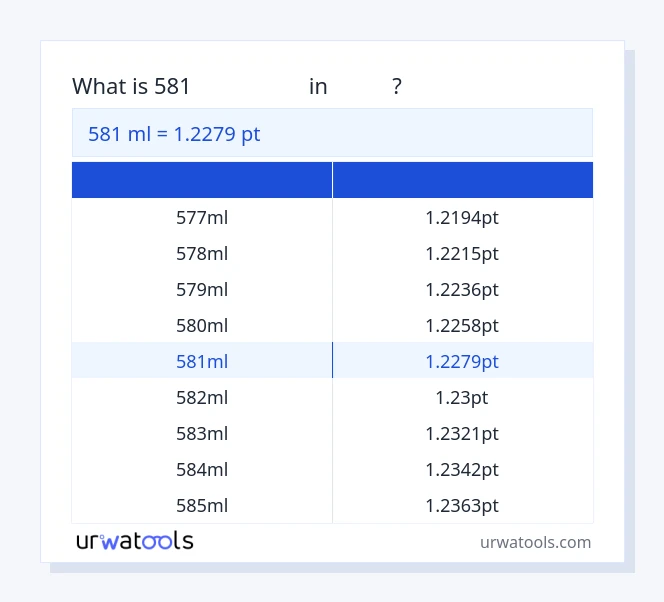The width and height of the screenshot is (664, 602).
Task: Select the 583ml cell
Action: pyautogui.click(x=202, y=433)
